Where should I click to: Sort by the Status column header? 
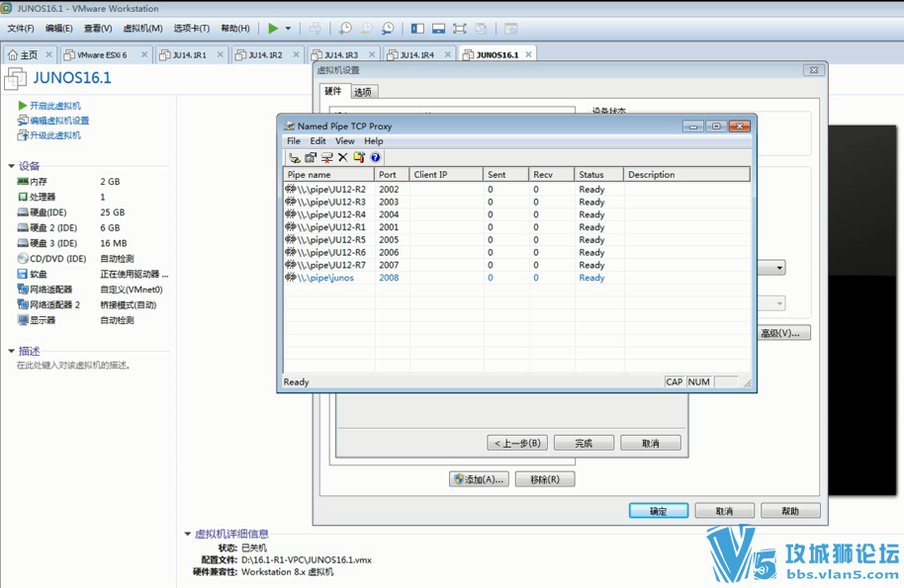coord(598,175)
